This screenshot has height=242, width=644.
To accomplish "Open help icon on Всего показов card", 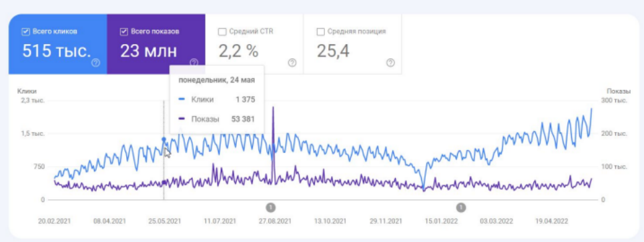I will (x=194, y=63).
